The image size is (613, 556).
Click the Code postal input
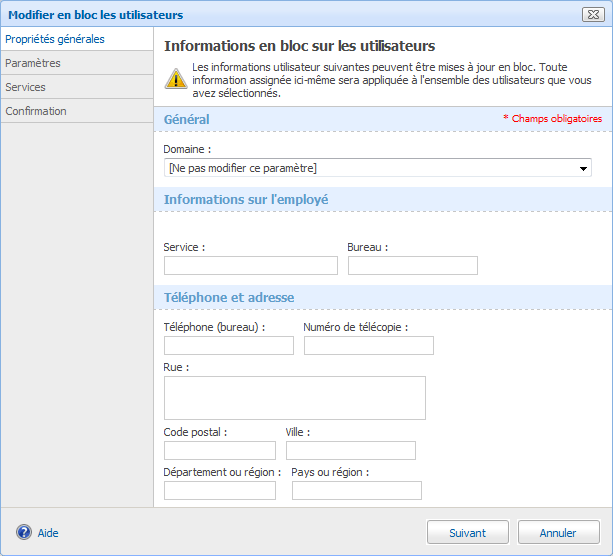(219, 450)
